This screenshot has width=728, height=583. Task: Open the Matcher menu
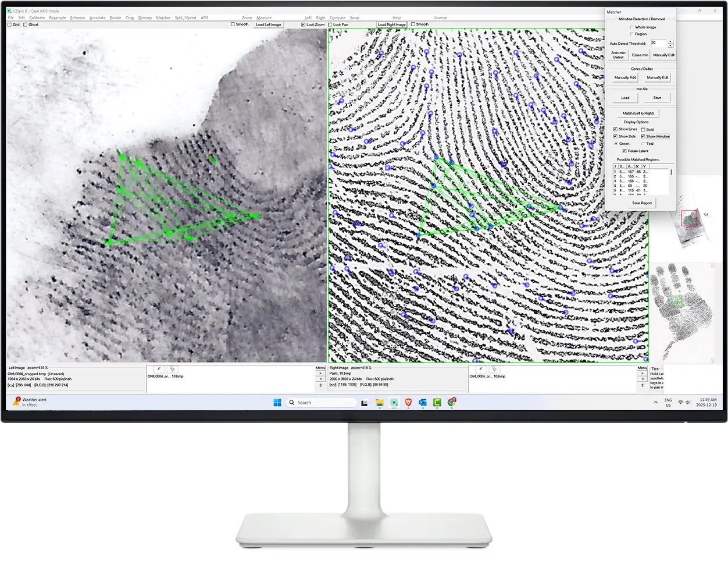click(163, 17)
